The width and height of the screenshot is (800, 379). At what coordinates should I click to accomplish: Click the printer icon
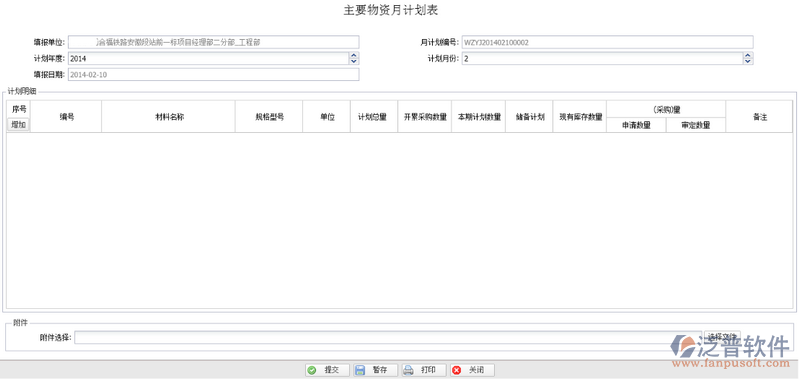(408, 370)
